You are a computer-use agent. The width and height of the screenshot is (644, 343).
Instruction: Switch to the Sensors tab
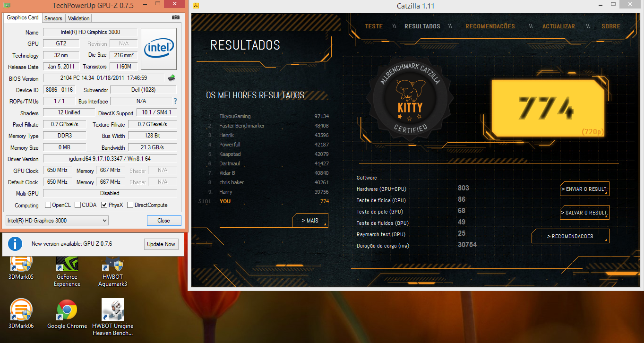[x=53, y=18]
